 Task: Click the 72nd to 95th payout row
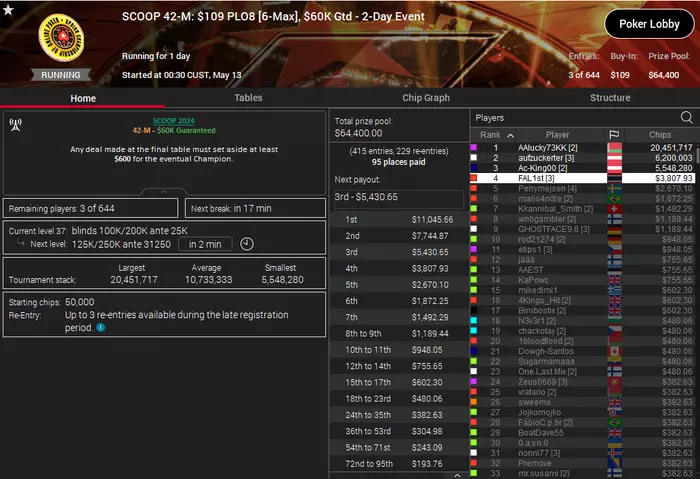[399, 464]
